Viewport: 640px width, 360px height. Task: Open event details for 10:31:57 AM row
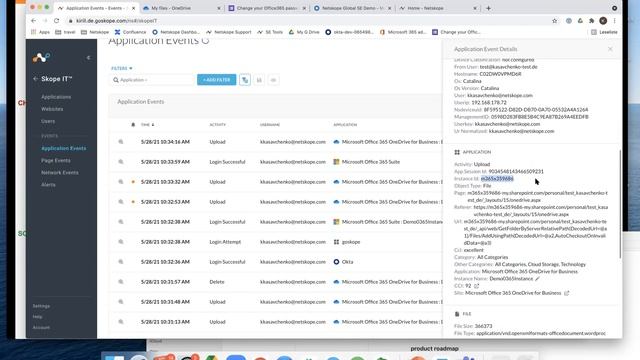[121, 282]
